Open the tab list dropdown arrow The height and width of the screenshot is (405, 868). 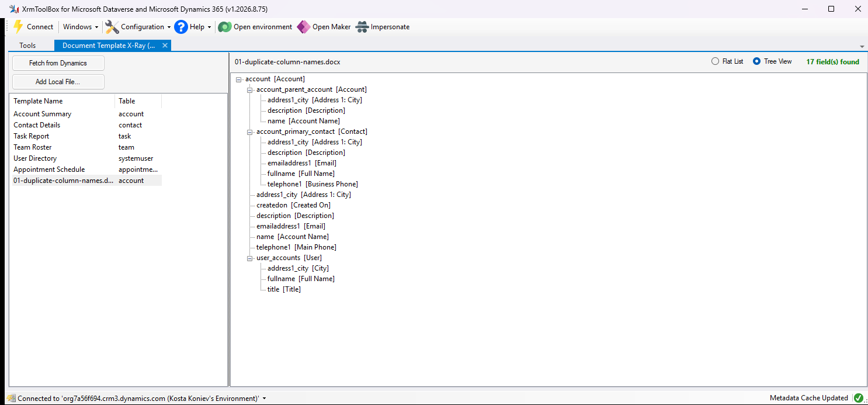coord(862,46)
